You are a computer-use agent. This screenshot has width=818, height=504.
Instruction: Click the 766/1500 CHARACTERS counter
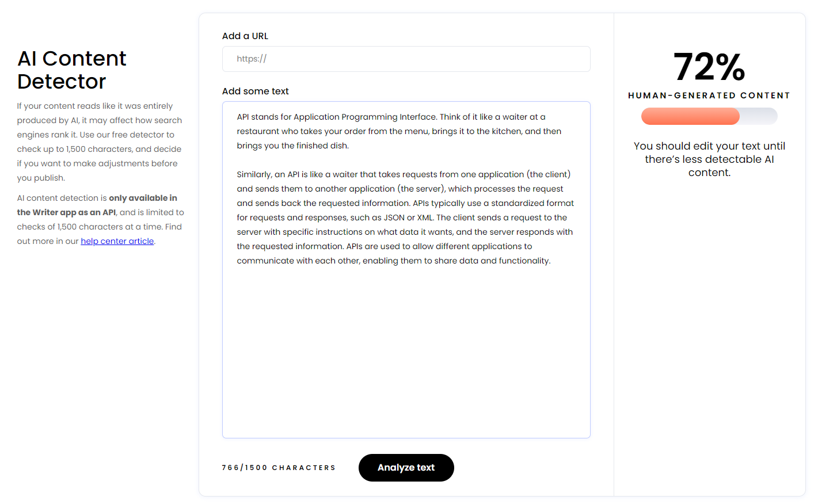click(279, 468)
